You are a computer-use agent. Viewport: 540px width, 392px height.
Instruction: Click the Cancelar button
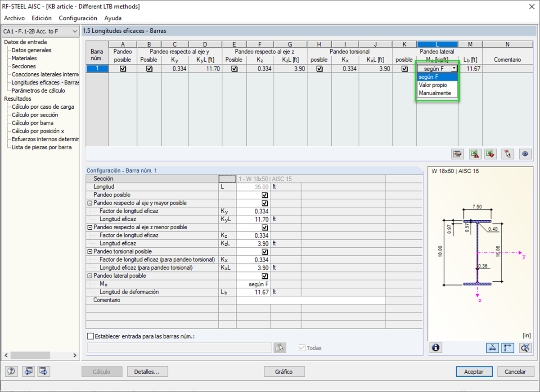[x=516, y=372]
